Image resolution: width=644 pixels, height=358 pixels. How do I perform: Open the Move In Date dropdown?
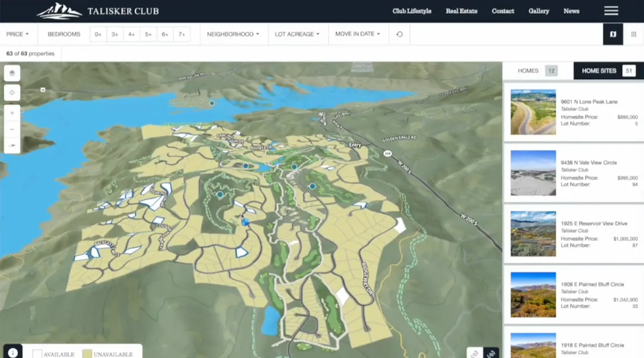358,34
